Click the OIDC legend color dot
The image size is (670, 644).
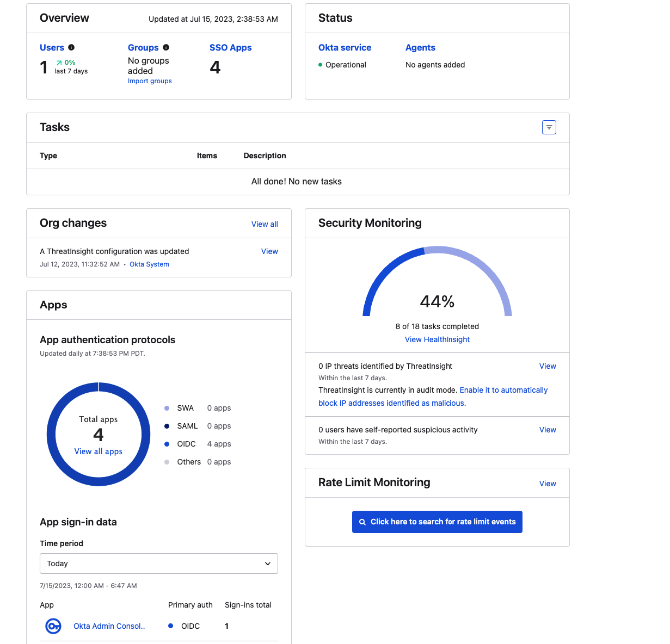tap(167, 444)
